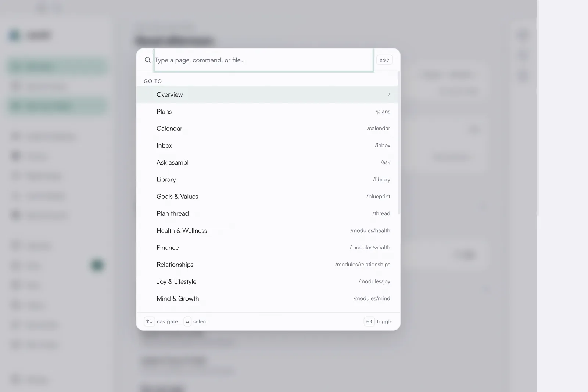This screenshot has width=588, height=392.
Task: Jump to Inbox
Action: tap(267, 145)
